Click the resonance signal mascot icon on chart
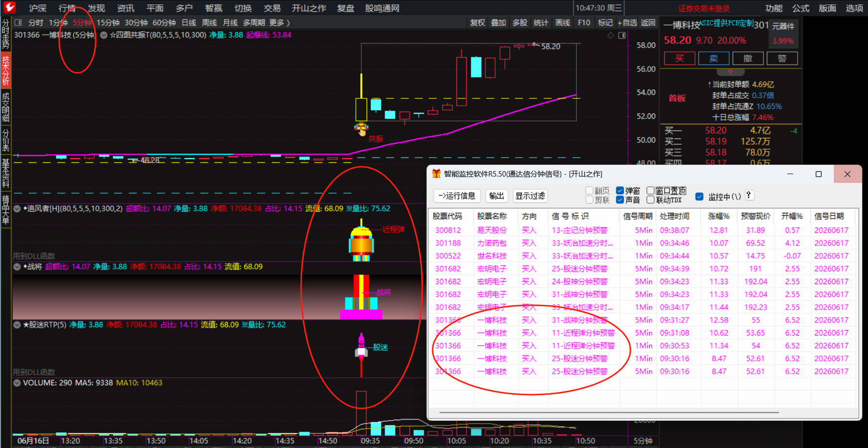The image size is (868, 448). point(361,129)
